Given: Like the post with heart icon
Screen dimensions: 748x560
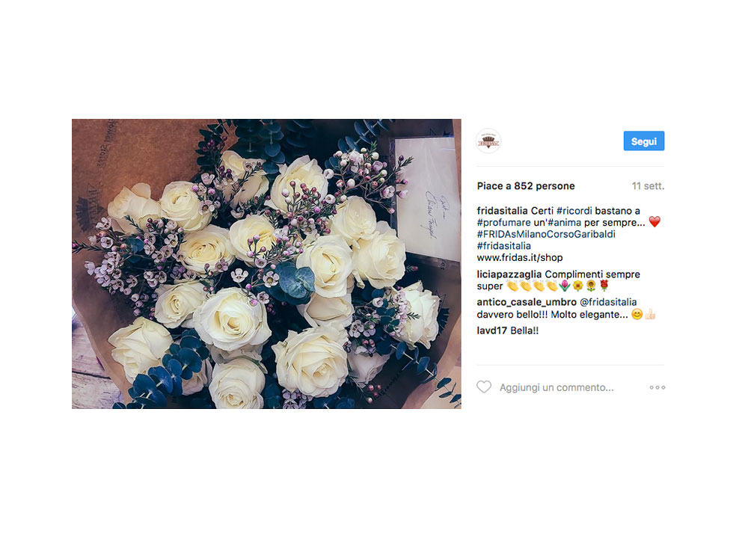Looking at the screenshot, I should coord(484,387).
